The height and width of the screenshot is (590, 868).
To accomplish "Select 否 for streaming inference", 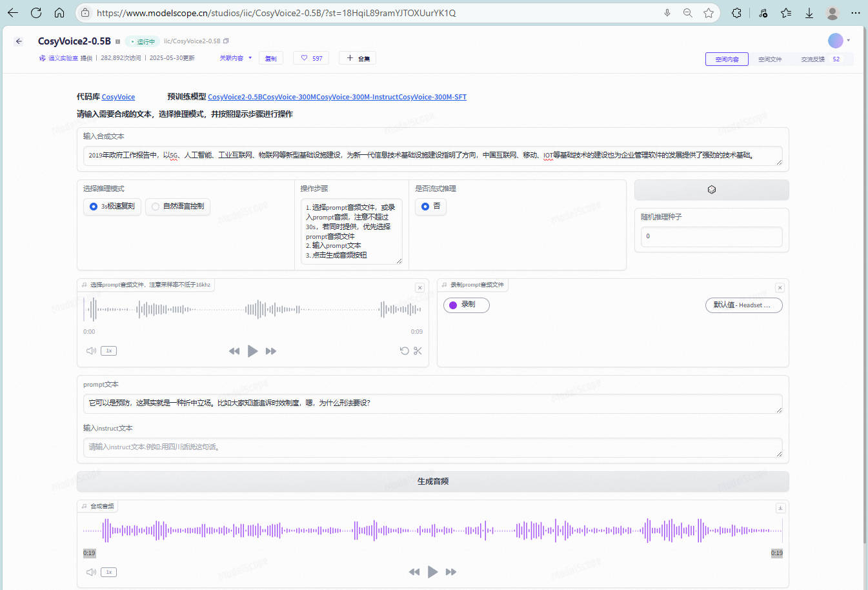I will click(430, 207).
